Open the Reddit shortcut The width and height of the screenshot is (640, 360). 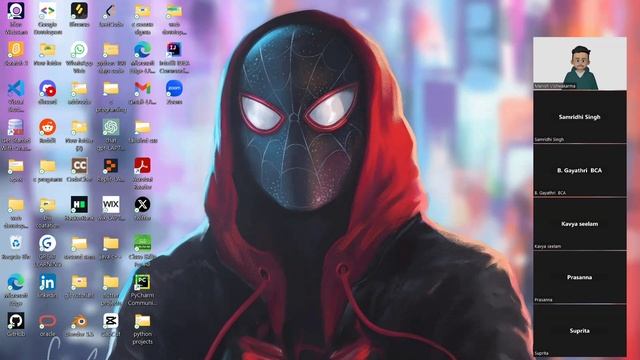47,127
